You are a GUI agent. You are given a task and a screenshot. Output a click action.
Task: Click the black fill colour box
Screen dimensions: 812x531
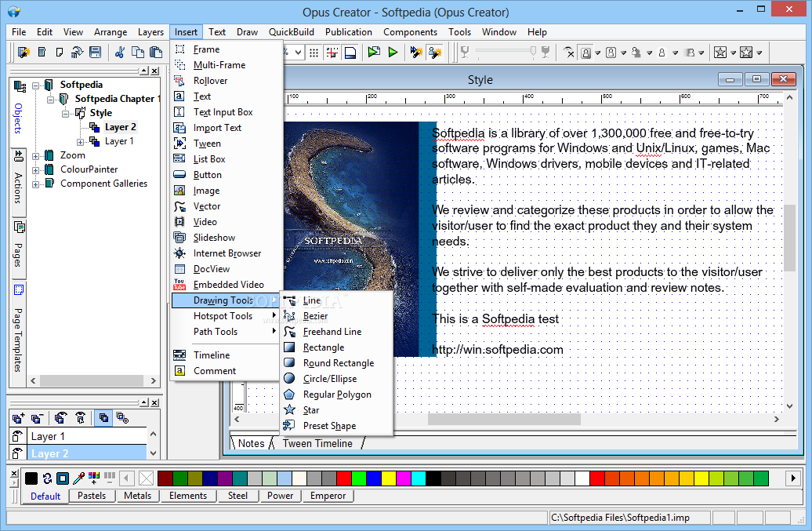(31, 478)
